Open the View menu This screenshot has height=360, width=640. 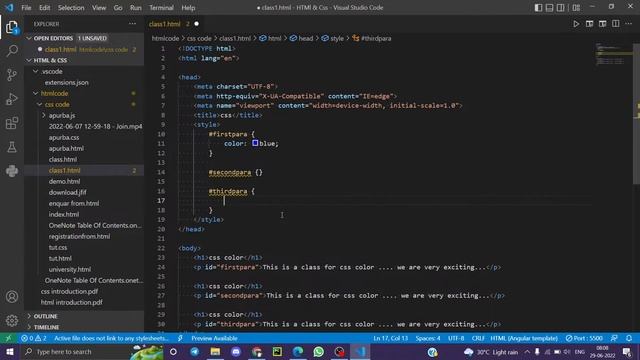click(x=99, y=7)
